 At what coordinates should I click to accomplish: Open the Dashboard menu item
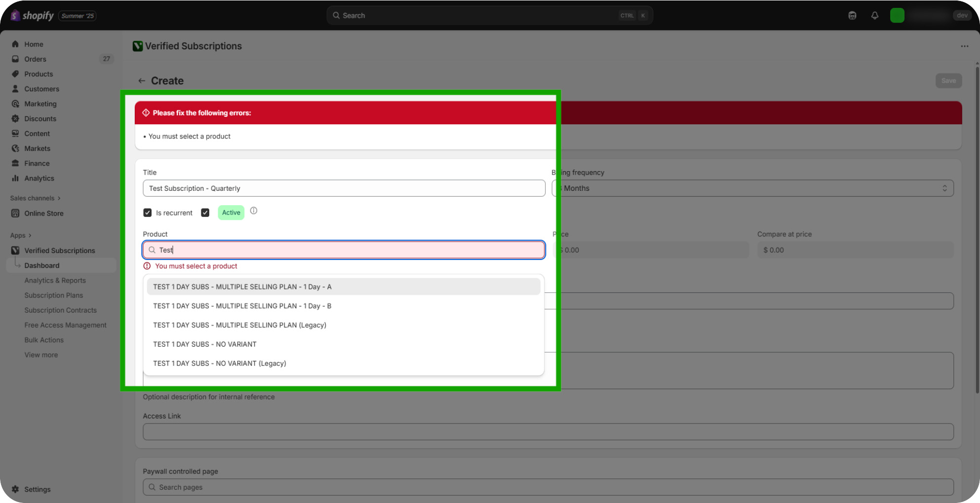[x=61, y=265]
